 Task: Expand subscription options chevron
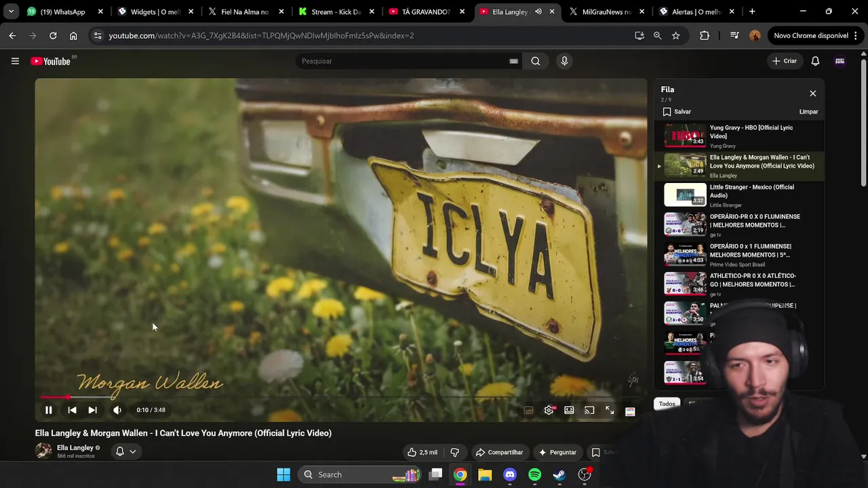[x=133, y=451]
